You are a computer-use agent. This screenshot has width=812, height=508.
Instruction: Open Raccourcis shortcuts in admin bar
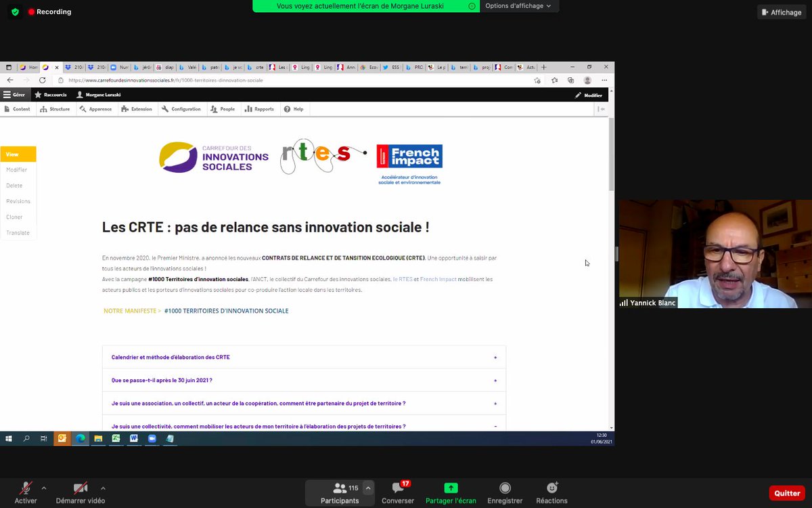51,95
